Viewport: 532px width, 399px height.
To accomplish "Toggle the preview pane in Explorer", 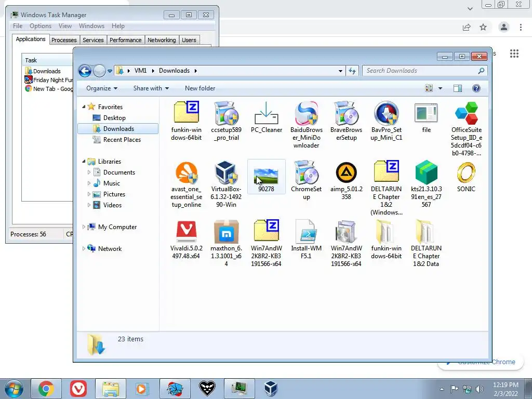I will (458, 88).
